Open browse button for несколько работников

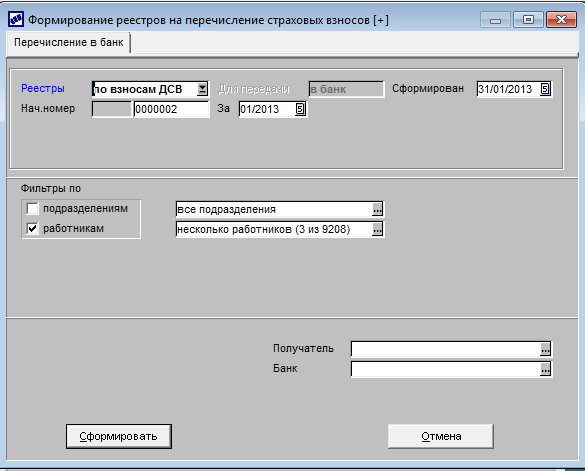tap(377, 229)
